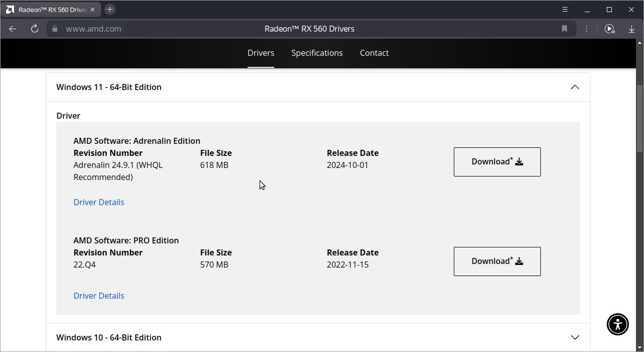The width and height of the screenshot is (644, 352).
Task: Select the Drivers tab
Action: [x=261, y=53]
